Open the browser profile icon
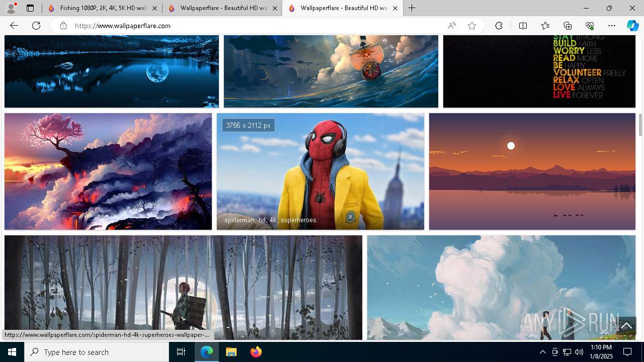 click(11, 8)
